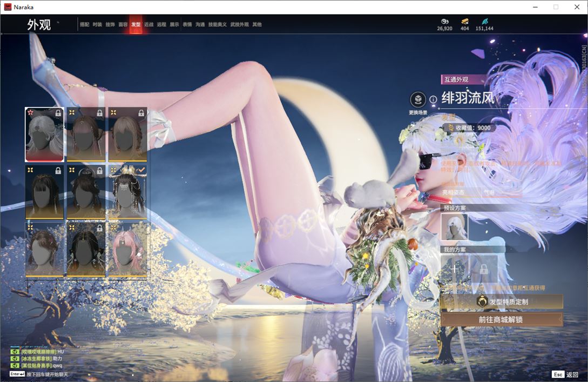Click the gold ingot icon above 404

(x=465, y=22)
